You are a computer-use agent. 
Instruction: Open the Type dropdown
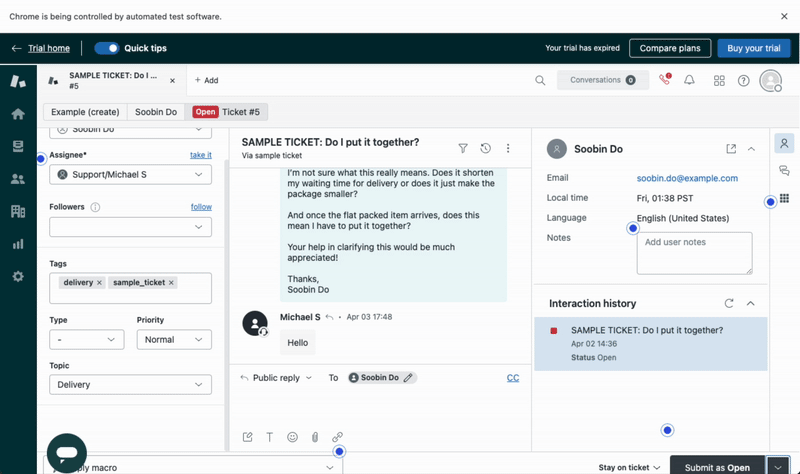click(87, 340)
